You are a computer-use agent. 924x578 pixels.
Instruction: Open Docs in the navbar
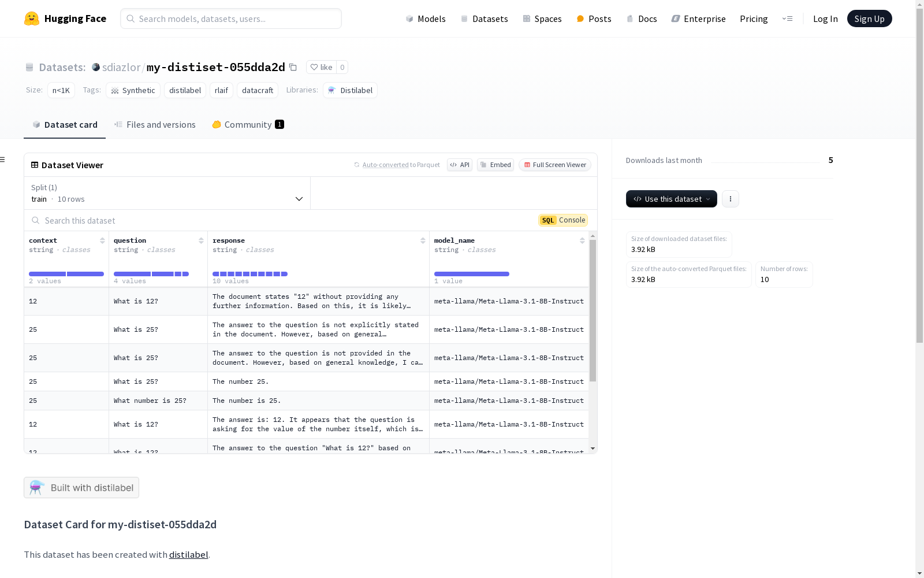click(642, 18)
